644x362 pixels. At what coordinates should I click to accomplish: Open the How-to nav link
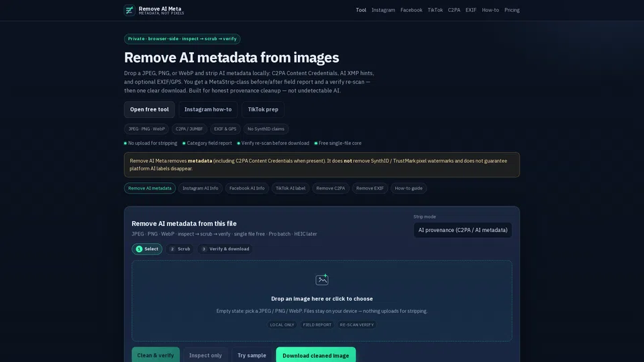[490, 10]
